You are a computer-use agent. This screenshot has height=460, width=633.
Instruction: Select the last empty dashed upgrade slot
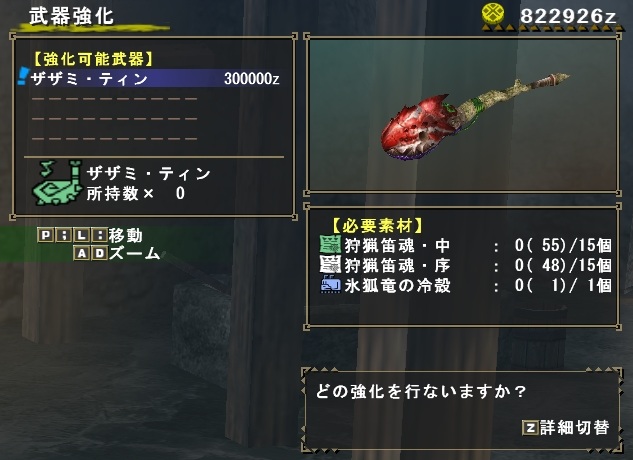pyautogui.click(x=114, y=139)
